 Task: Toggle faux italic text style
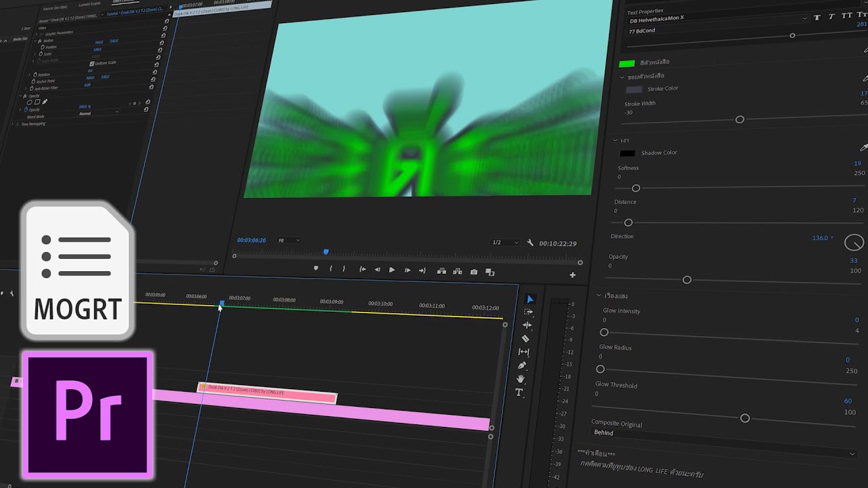pos(831,17)
